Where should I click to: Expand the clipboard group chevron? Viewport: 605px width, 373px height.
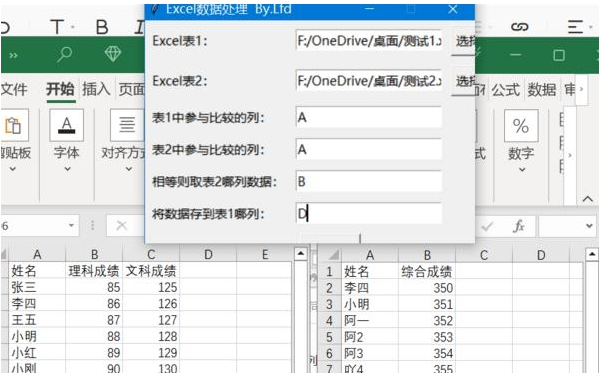coord(13,169)
